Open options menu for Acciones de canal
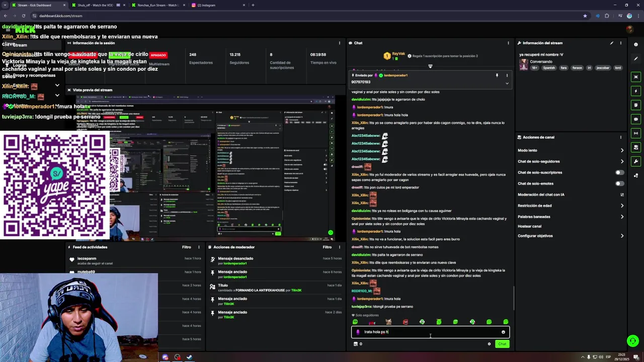 click(621, 137)
